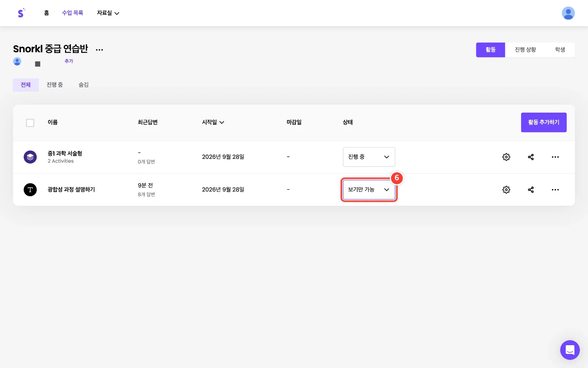This screenshot has width=588, height=368.
Task: Open settings gear for 중1 과학 서술형
Action: (506, 157)
